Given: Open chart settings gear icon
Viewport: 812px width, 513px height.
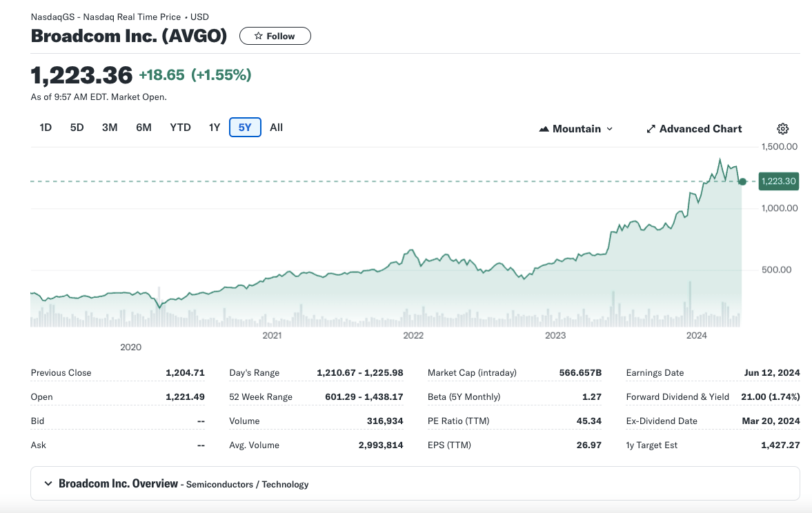Looking at the screenshot, I should pyautogui.click(x=782, y=129).
